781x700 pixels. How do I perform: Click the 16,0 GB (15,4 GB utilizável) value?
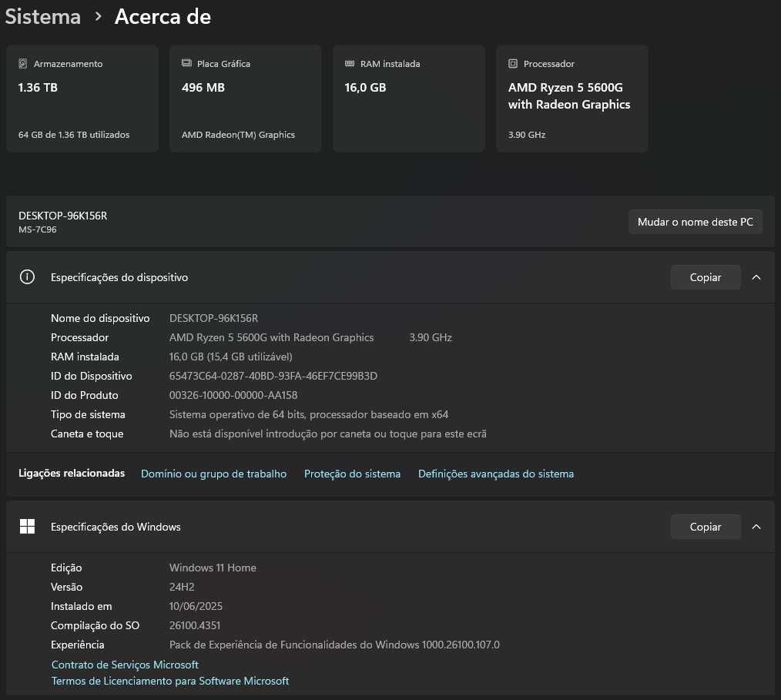[230, 357]
